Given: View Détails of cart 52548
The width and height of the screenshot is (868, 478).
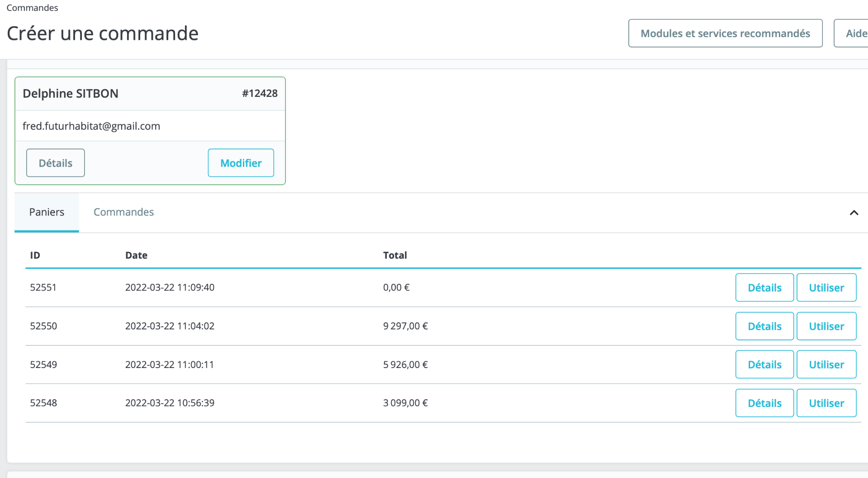Looking at the screenshot, I should (x=764, y=403).
